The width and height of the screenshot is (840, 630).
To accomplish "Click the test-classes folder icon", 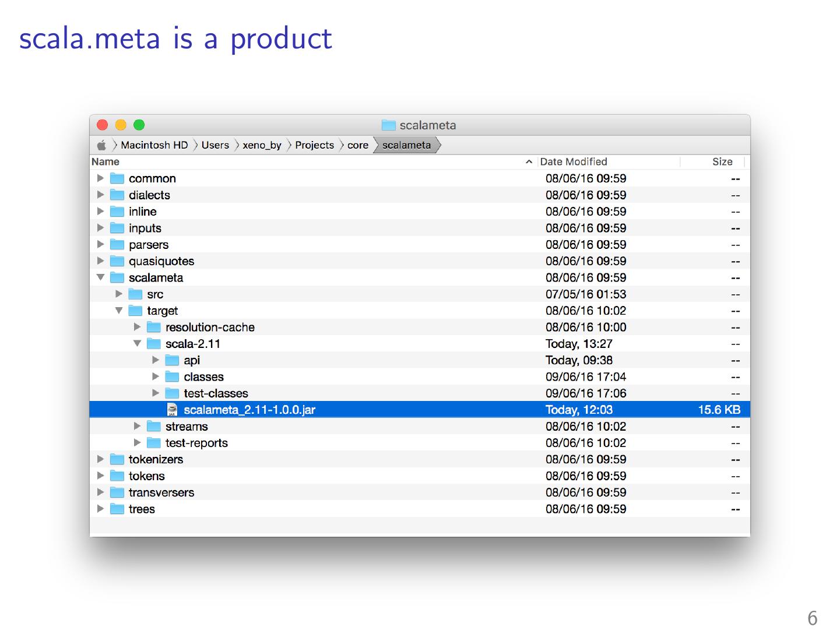I will tap(172, 393).
